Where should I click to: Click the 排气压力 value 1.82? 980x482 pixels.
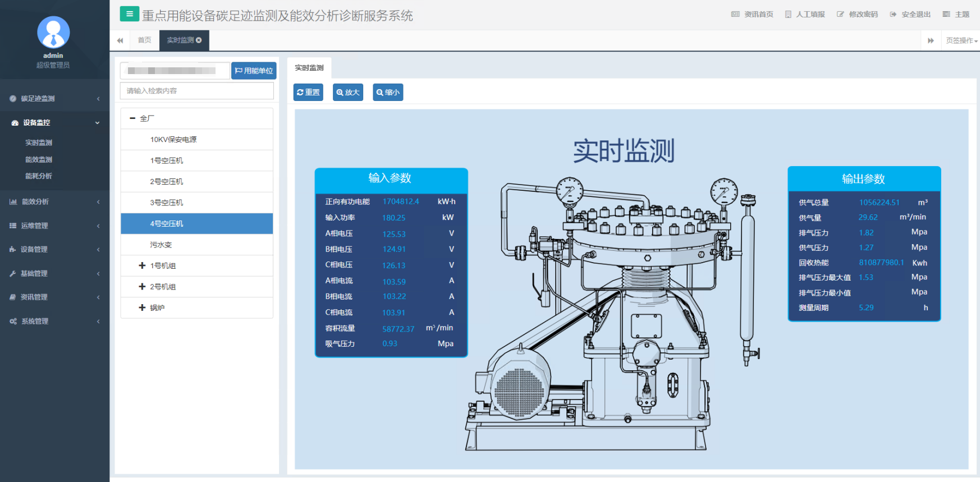[866, 233]
